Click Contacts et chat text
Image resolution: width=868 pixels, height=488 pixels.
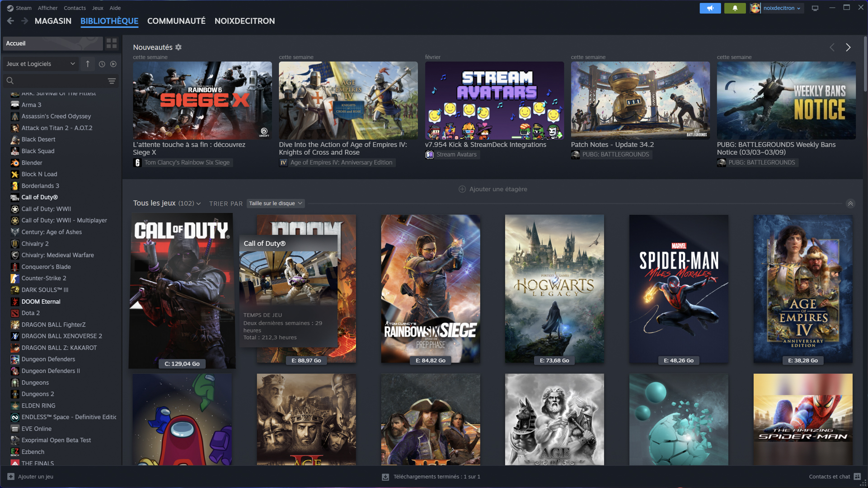tap(829, 476)
